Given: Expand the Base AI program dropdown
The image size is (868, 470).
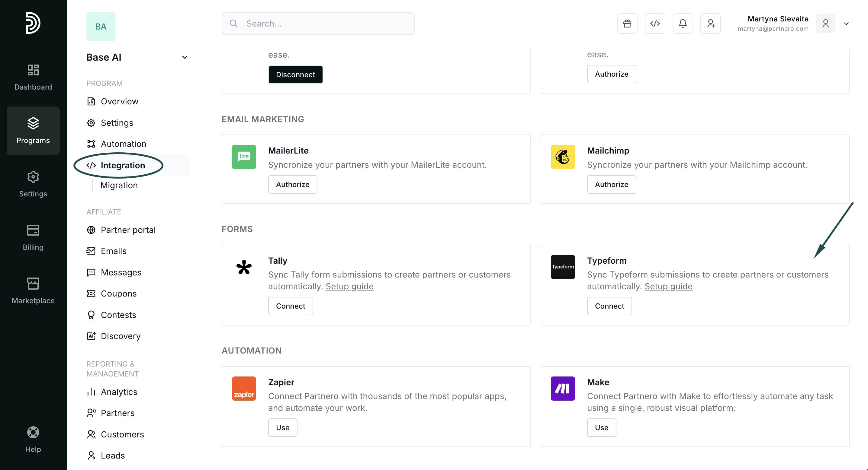Looking at the screenshot, I should pyautogui.click(x=185, y=57).
